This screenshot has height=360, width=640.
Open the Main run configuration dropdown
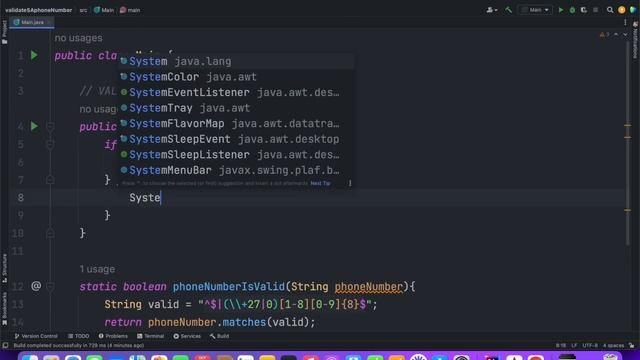(535, 10)
